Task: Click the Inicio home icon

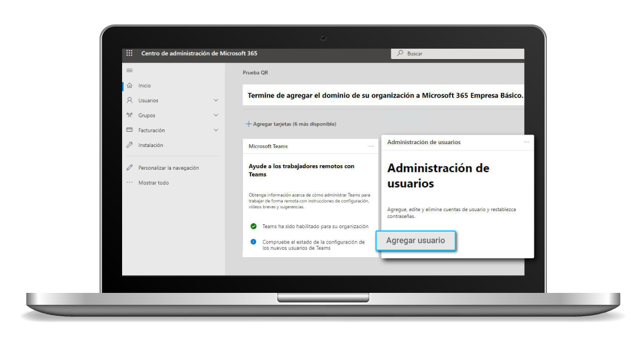Action: 130,85
